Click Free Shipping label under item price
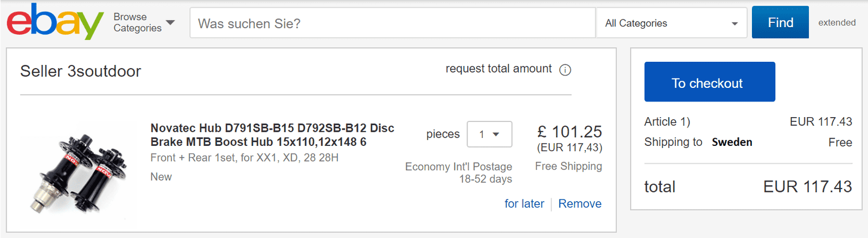 (x=568, y=166)
